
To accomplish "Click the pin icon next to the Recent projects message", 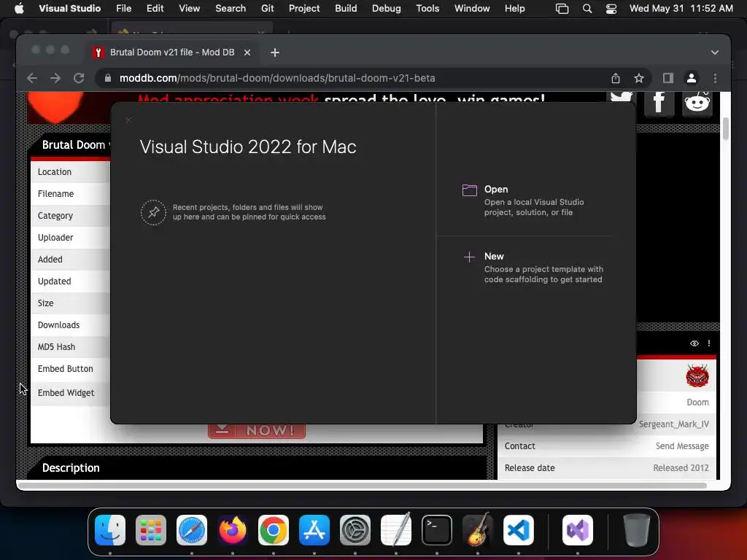I will tap(153, 212).
